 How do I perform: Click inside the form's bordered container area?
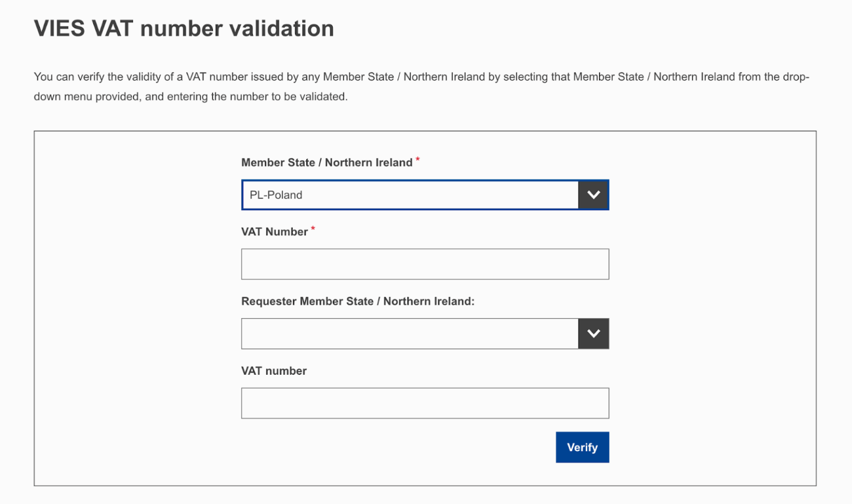[139, 305]
